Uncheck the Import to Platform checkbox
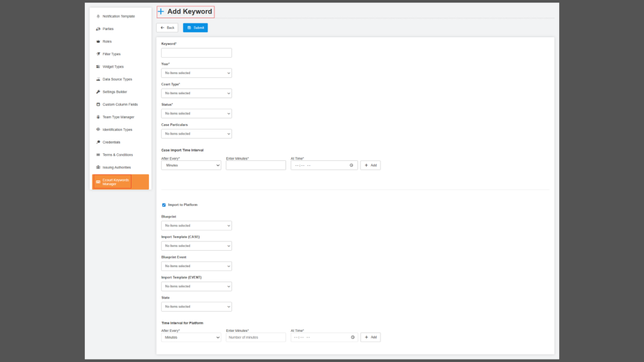The image size is (644, 362). pos(164,205)
